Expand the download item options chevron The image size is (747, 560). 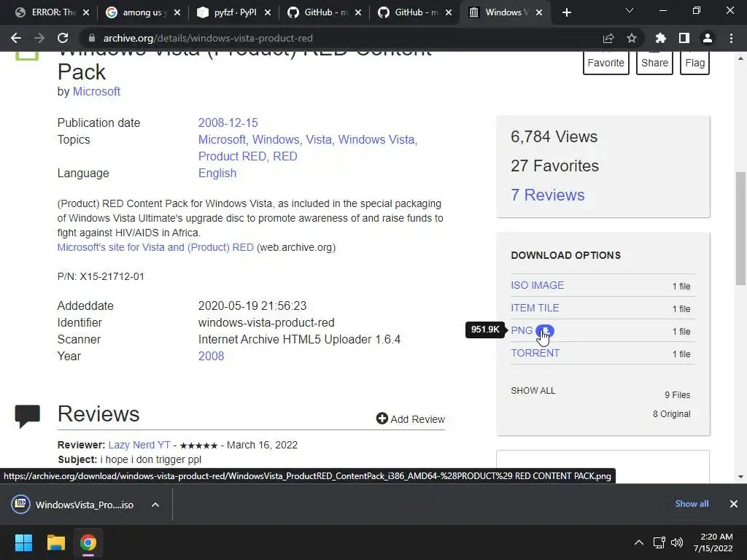tap(155, 505)
